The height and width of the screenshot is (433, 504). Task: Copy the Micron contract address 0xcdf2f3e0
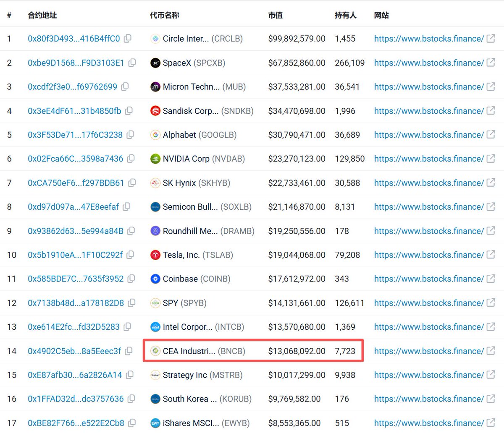click(125, 87)
